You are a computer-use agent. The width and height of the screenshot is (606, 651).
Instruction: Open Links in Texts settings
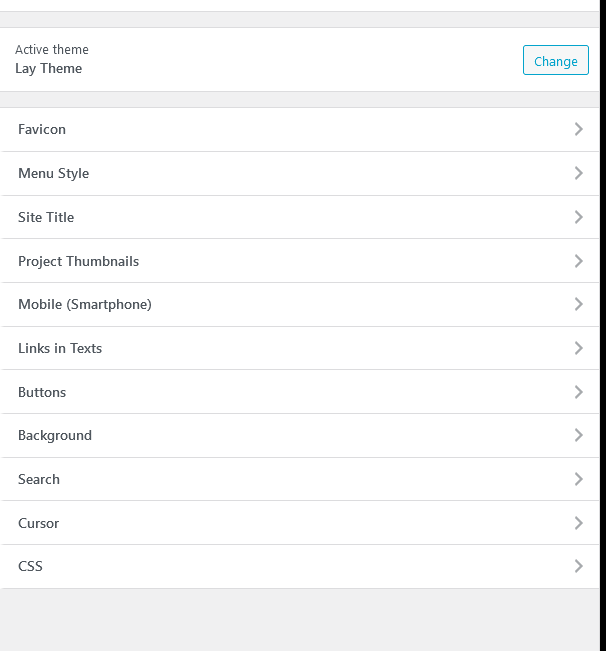(x=60, y=348)
